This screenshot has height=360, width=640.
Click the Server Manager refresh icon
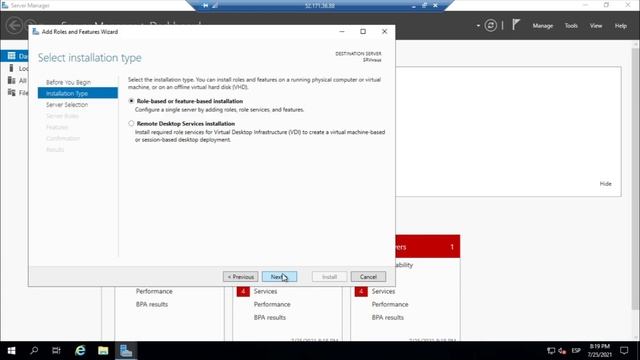pyautogui.click(x=490, y=26)
